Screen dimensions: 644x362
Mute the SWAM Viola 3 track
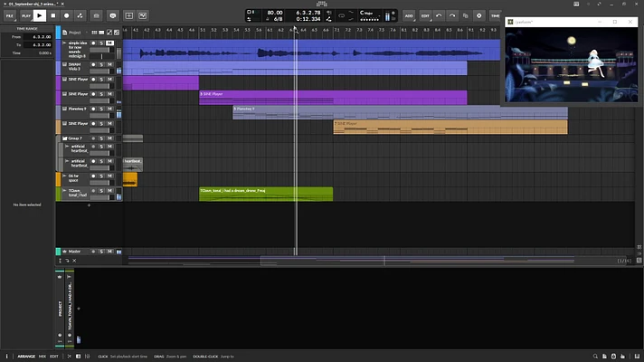109,64
